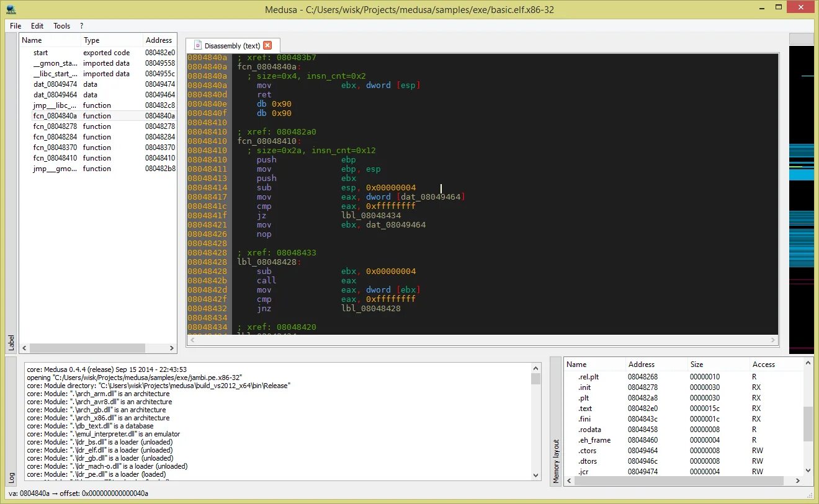Viewport: 819px width, 504px height.
Task: Select fcn_08048284 function row
Action: click(x=98, y=137)
